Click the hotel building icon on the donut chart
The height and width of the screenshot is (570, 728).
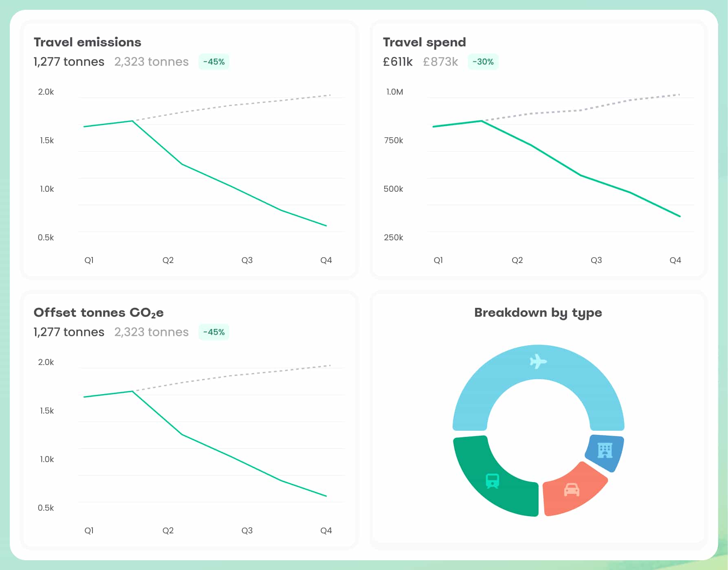coord(605,450)
